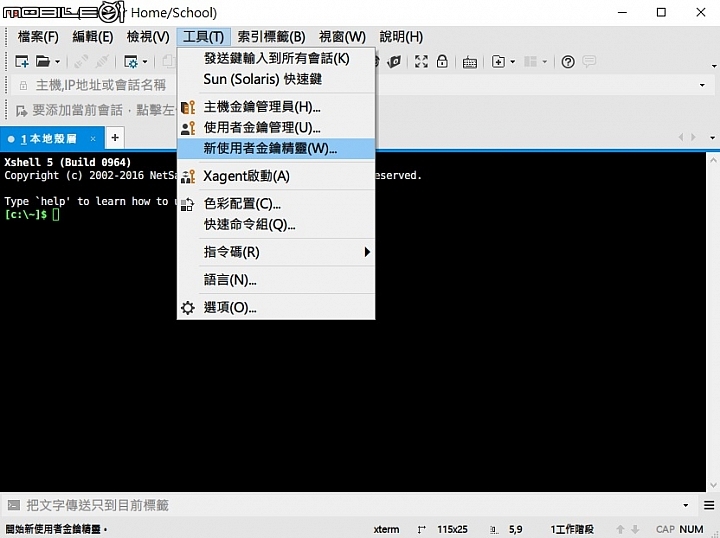The height and width of the screenshot is (538, 720).
Task: Click the fullscreen toggle icon
Action: pos(421,62)
